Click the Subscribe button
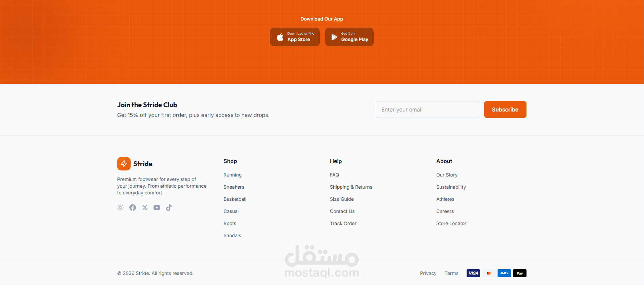 [x=505, y=109]
